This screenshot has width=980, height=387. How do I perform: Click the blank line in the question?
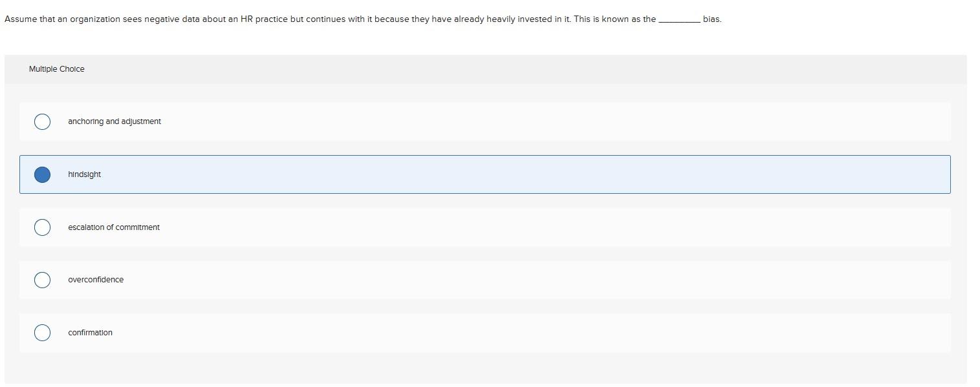point(679,19)
